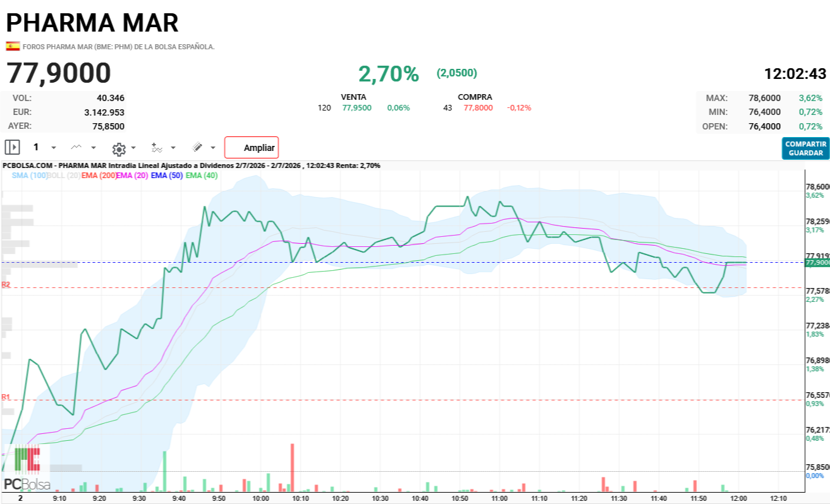The width and height of the screenshot is (830, 504).
Task: Select the drawing pencil tool icon
Action: click(x=197, y=148)
